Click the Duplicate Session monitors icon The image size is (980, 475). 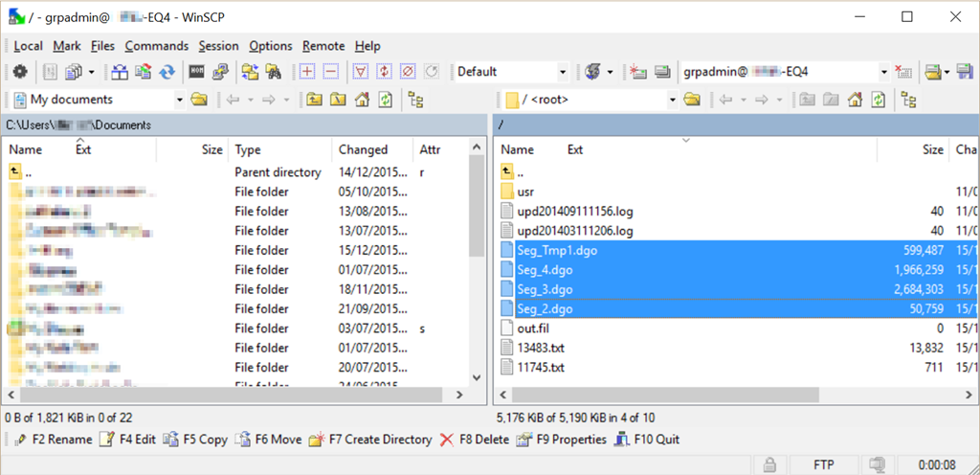[662, 72]
